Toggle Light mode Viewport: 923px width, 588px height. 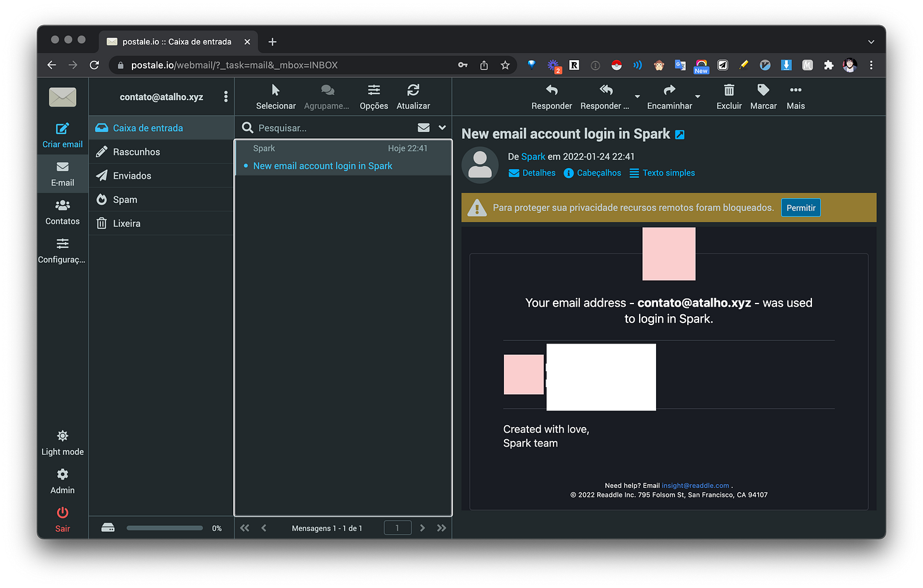pyautogui.click(x=62, y=443)
